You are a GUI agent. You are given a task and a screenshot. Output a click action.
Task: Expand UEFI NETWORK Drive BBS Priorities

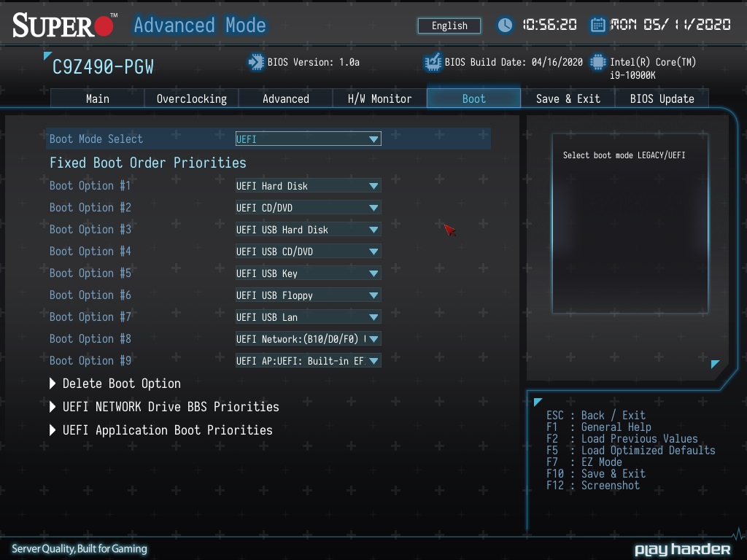(x=170, y=407)
